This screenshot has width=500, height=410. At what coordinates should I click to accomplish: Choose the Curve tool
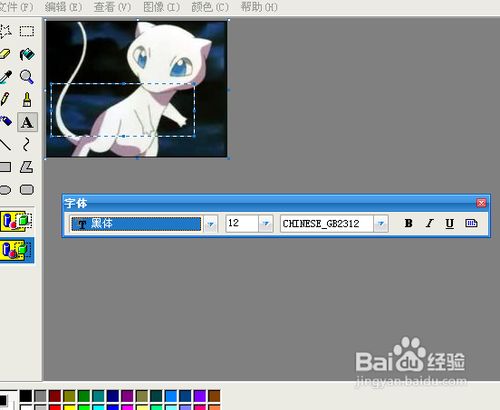(x=26, y=144)
